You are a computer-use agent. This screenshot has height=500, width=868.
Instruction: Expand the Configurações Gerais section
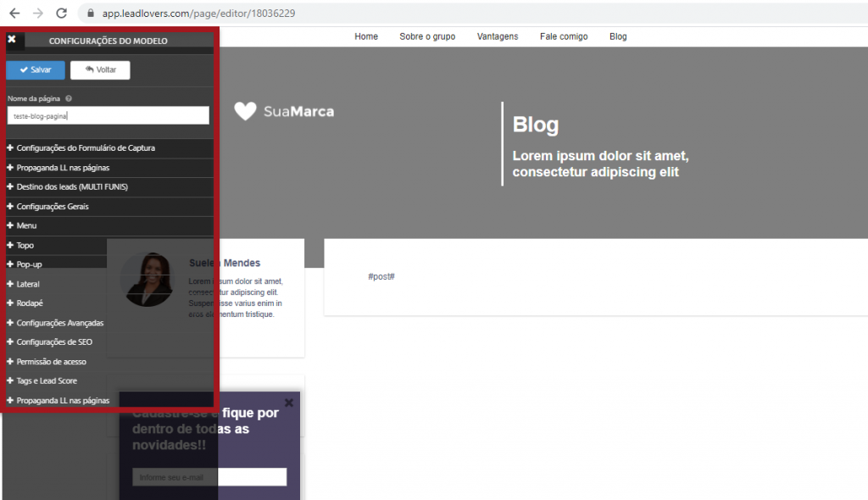click(53, 207)
